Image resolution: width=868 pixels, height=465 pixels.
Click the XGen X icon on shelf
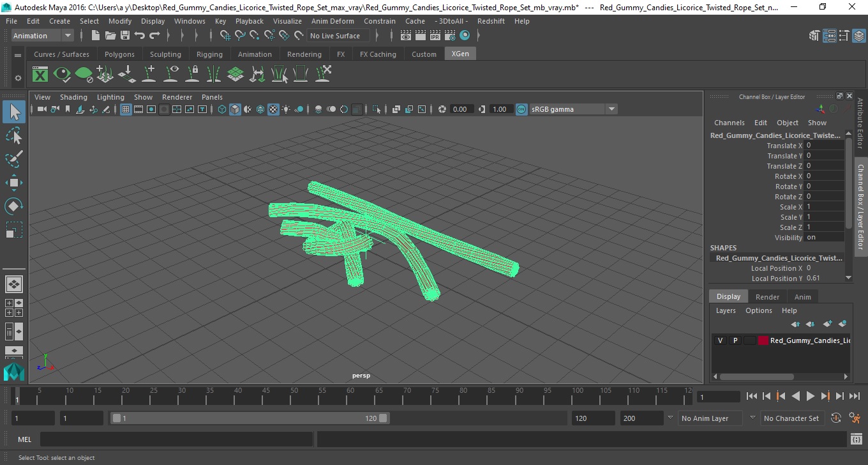click(x=40, y=75)
